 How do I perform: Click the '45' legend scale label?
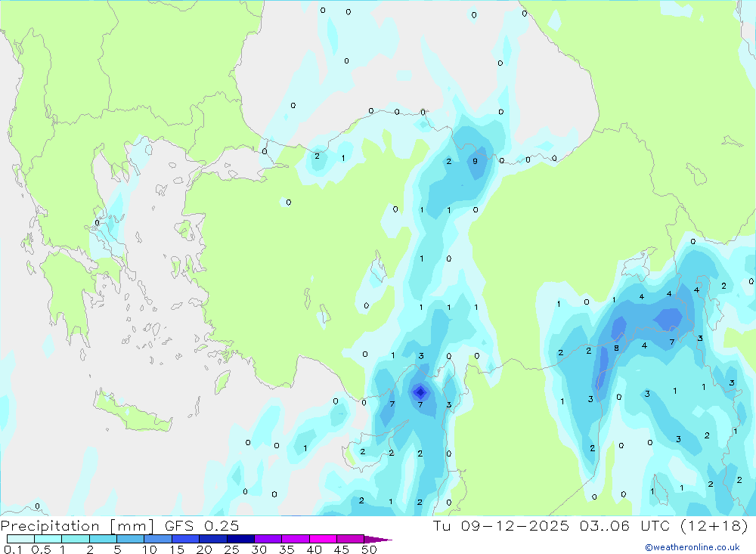342,549
